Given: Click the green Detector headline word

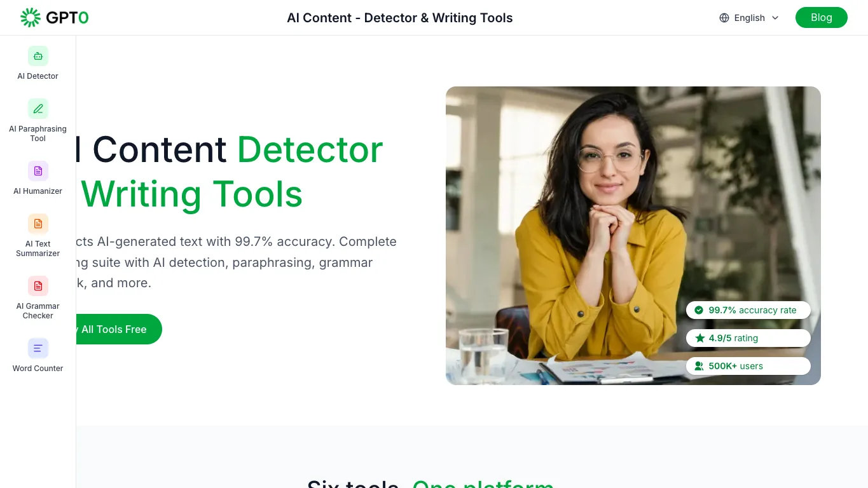Looking at the screenshot, I should (310, 149).
